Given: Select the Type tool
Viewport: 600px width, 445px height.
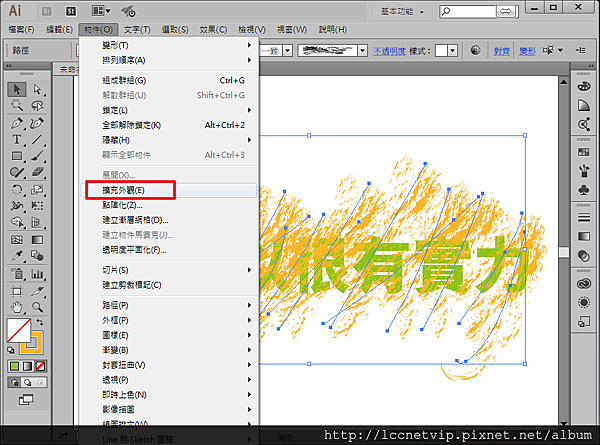Looking at the screenshot, I should (17, 140).
